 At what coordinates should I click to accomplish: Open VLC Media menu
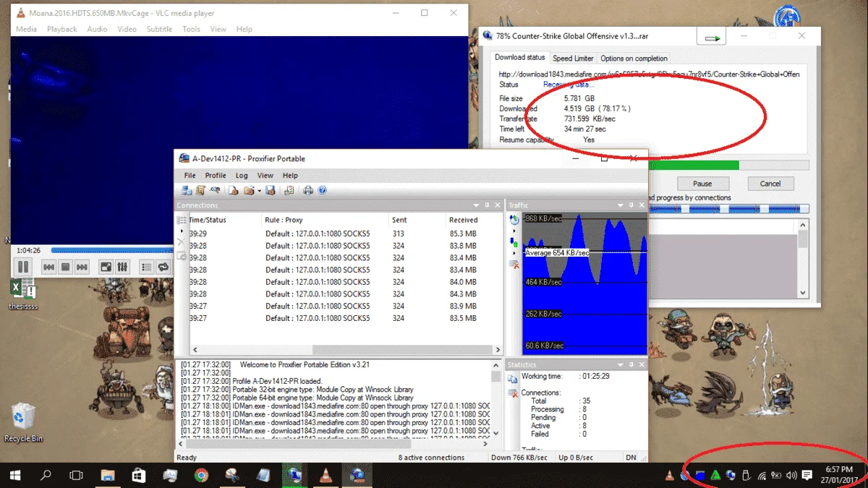point(26,29)
